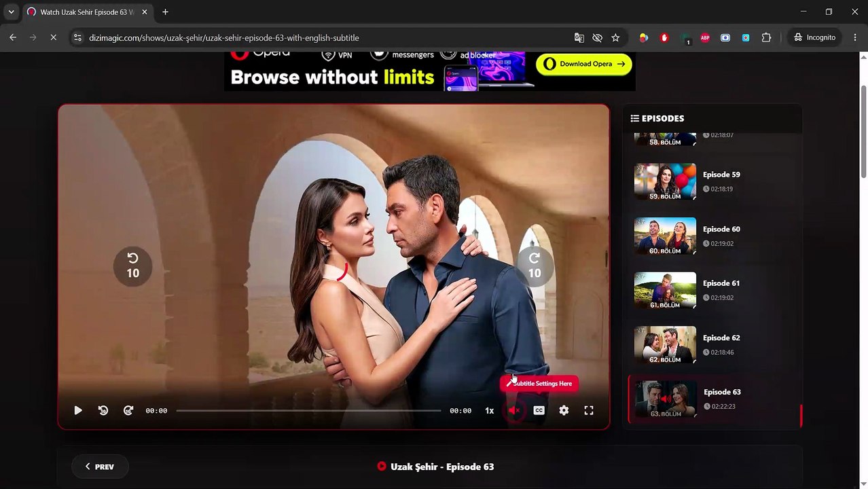Image resolution: width=868 pixels, height=489 pixels.
Task: Click the page vertical scrollbar
Action: point(864,130)
